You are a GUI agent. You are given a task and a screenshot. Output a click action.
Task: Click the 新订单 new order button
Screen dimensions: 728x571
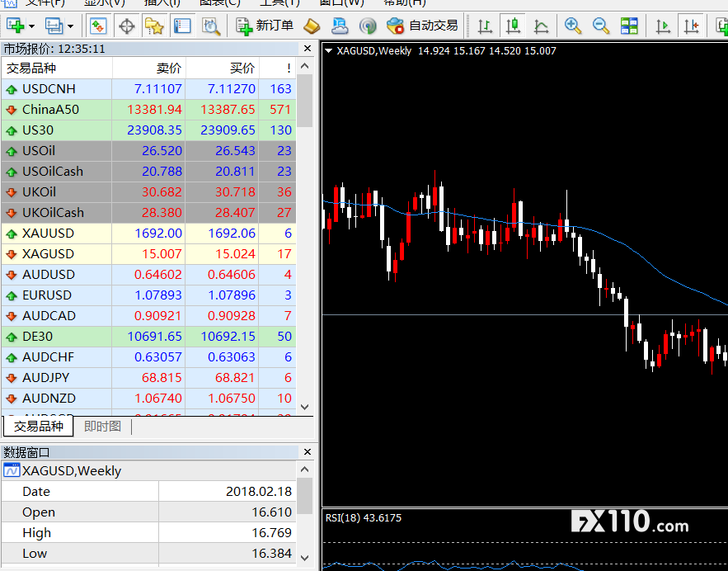pos(265,26)
